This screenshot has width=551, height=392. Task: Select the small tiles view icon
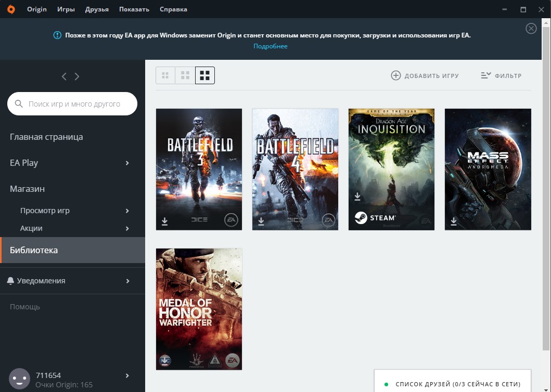point(165,75)
